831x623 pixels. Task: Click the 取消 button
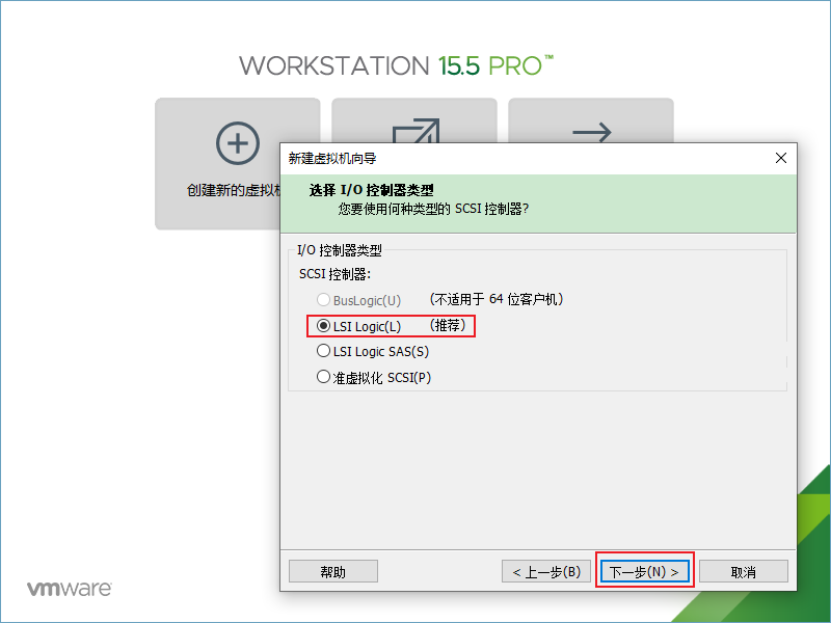tap(743, 572)
